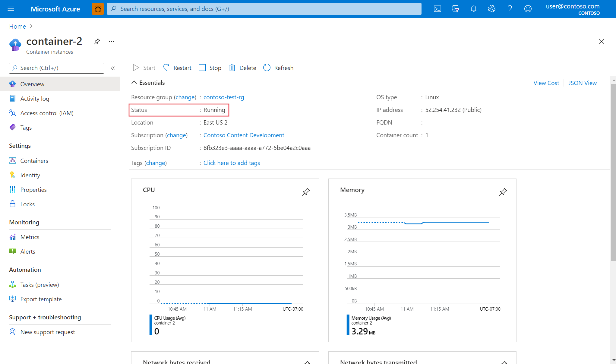Click the contoso-test-rg resource group link

tap(224, 97)
